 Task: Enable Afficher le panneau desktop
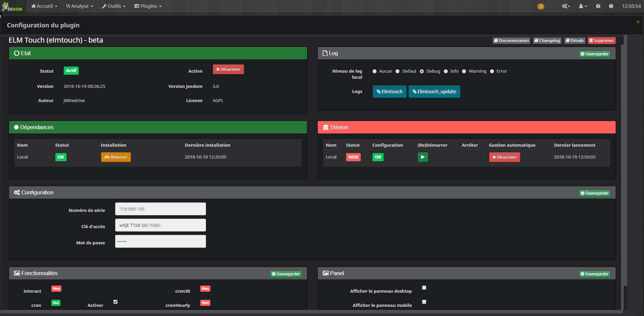coord(424,288)
